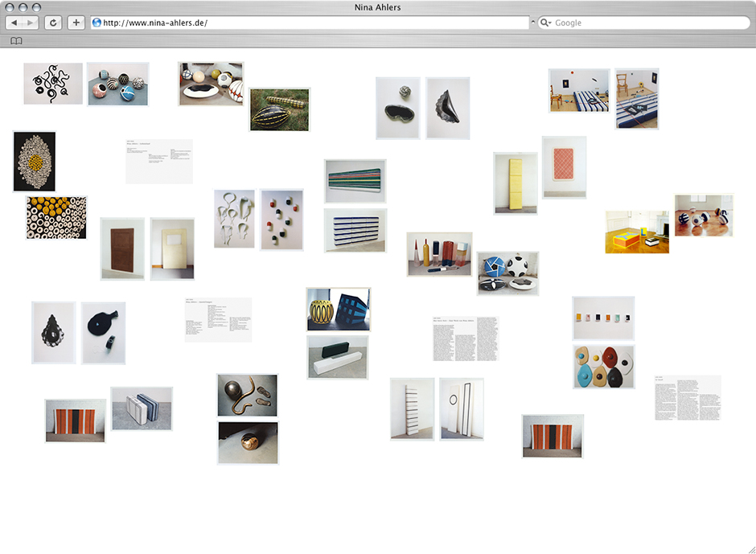Viewport: 756px width, 554px height.
Task: Reload the current page
Action: pos(53,23)
